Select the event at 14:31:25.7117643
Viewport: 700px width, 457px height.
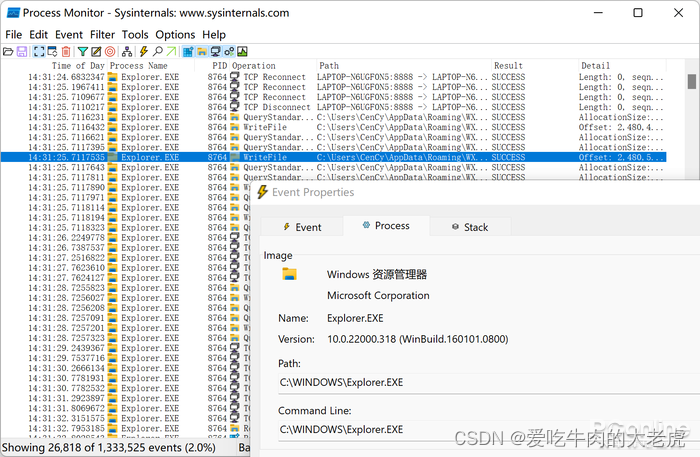click(x=333, y=167)
